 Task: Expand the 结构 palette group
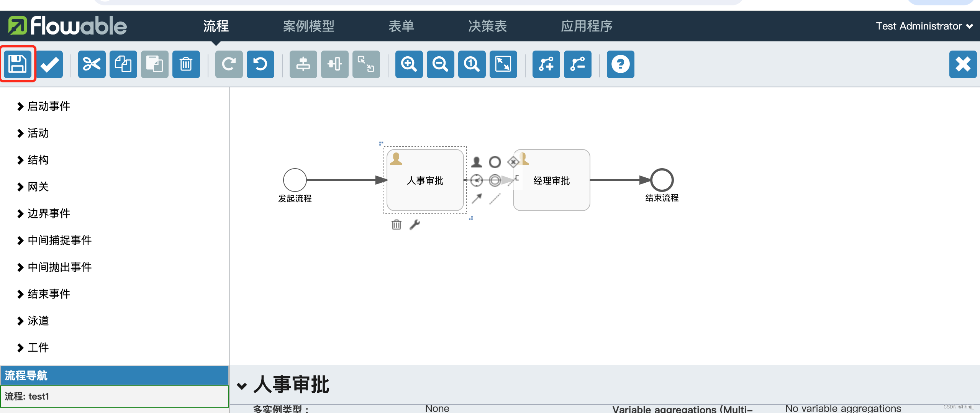tap(33, 160)
